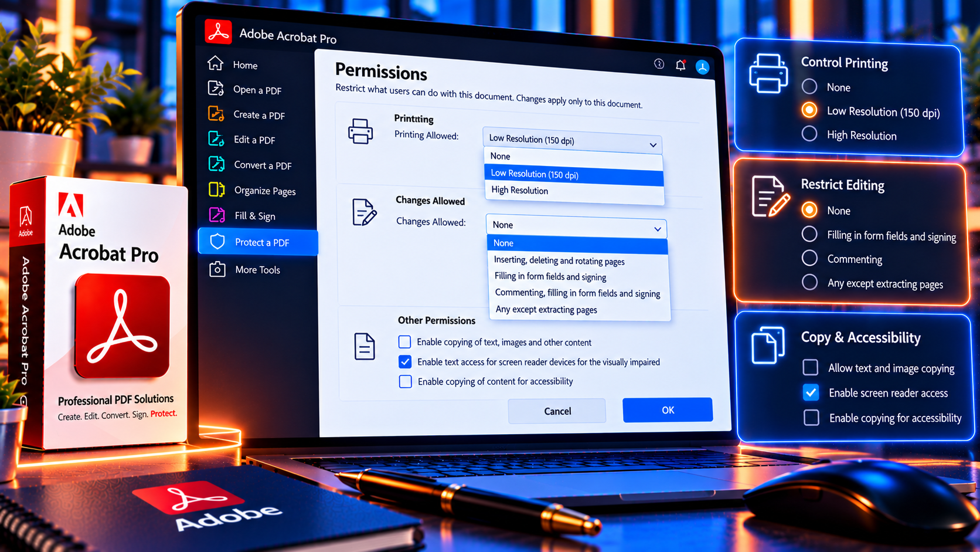
Task: Collapse the Changes Allowed dropdown
Action: [577, 226]
